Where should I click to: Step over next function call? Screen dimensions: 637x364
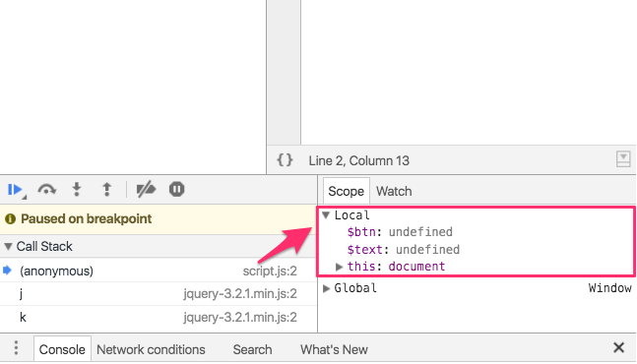tap(46, 190)
